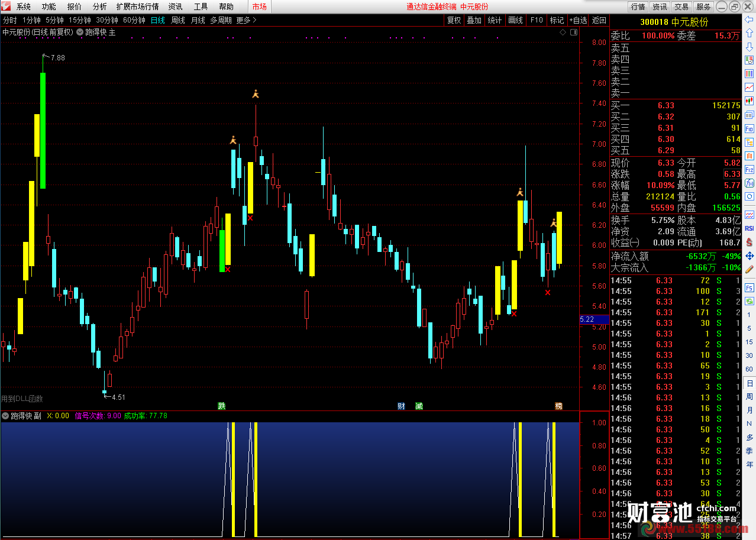Open the 叠加 overlay dropdown
756x540 pixels.
(474, 20)
